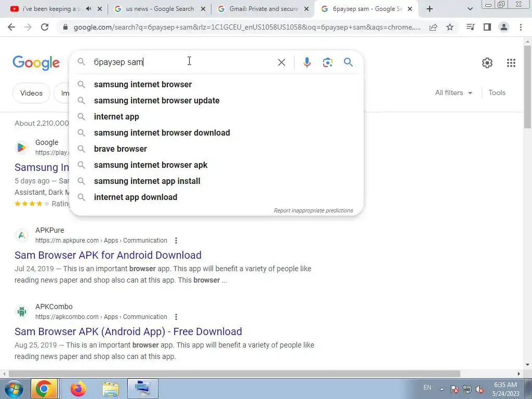532x399 pixels.
Task: Click the browser forward arrow
Action: tap(28, 27)
